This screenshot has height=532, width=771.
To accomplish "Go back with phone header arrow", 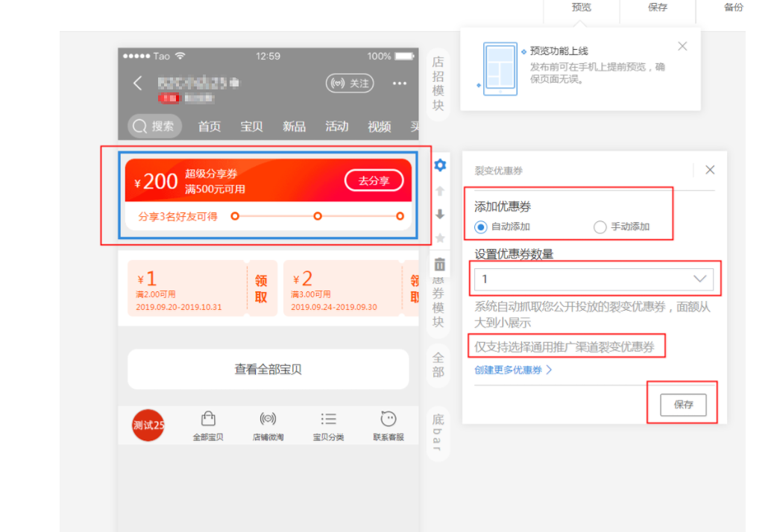I will point(138,83).
